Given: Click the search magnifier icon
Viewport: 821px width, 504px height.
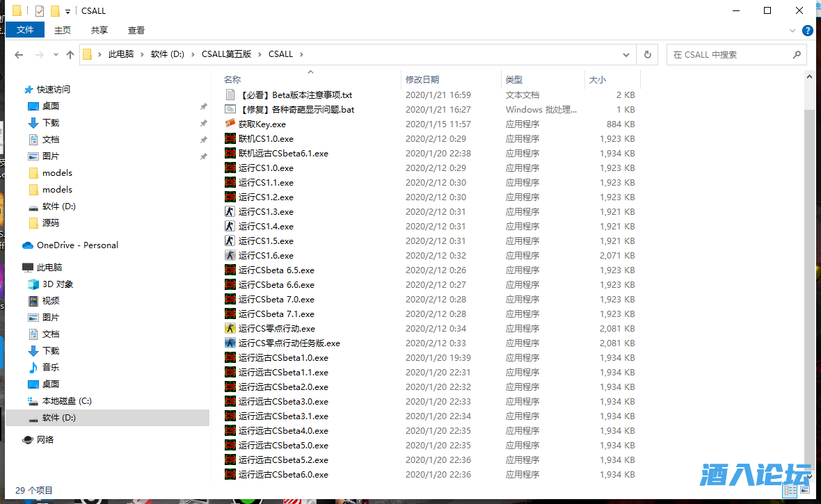Looking at the screenshot, I should (797, 54).
